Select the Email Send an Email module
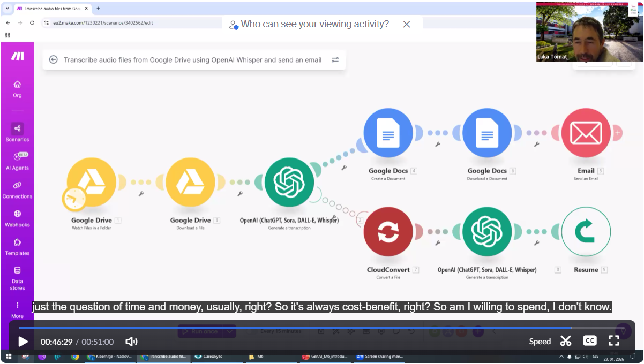This screenshot has height=364, width=644. tap(586, 133)
